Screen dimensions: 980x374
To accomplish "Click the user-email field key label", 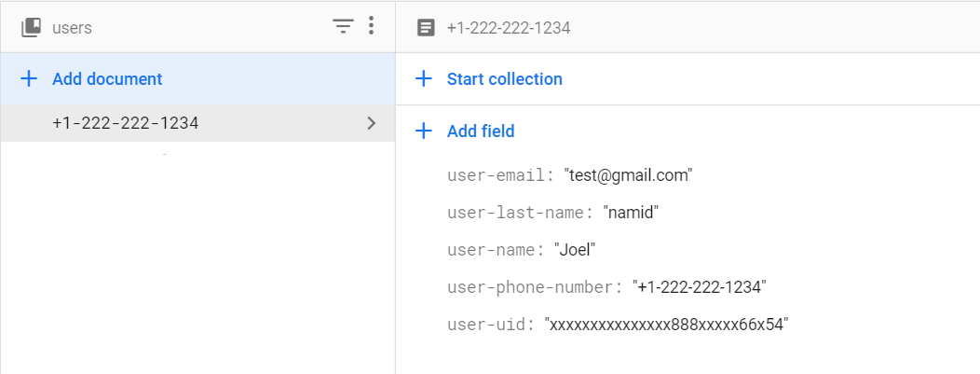I will 500,175.
